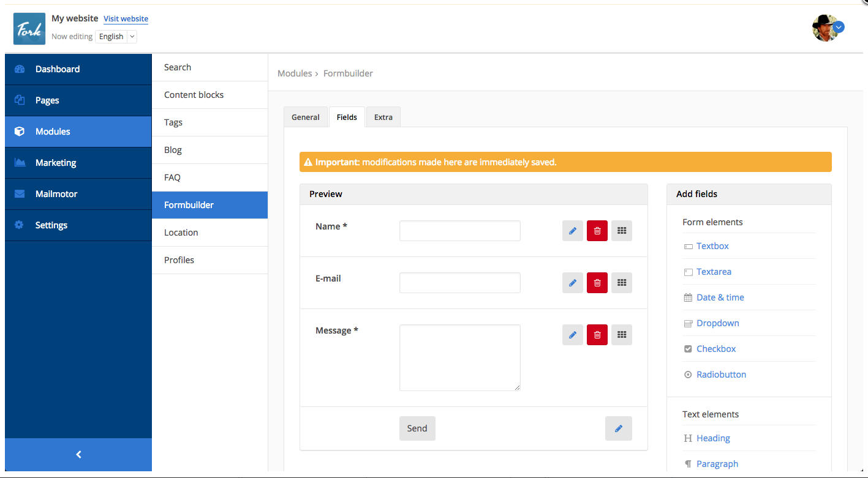This screenshot has height=478, width=868.
Task: Add a Radiobutton form element
Action: 721,375
